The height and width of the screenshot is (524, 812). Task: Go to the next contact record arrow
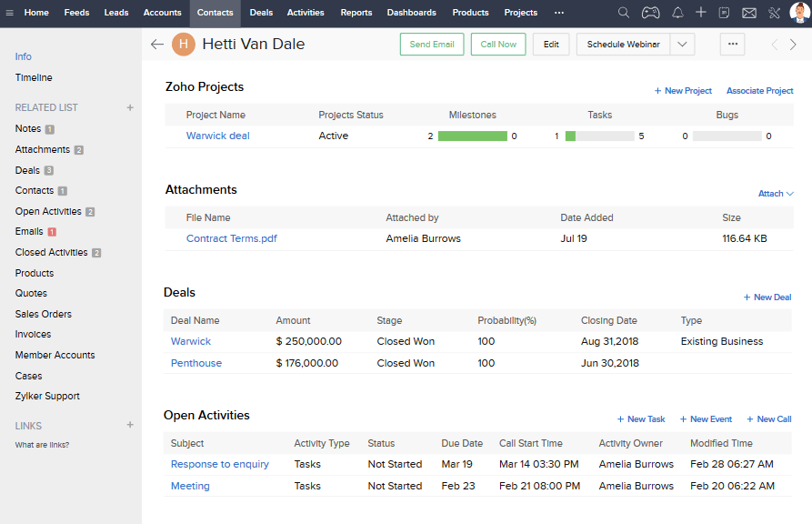pos(793,45)
